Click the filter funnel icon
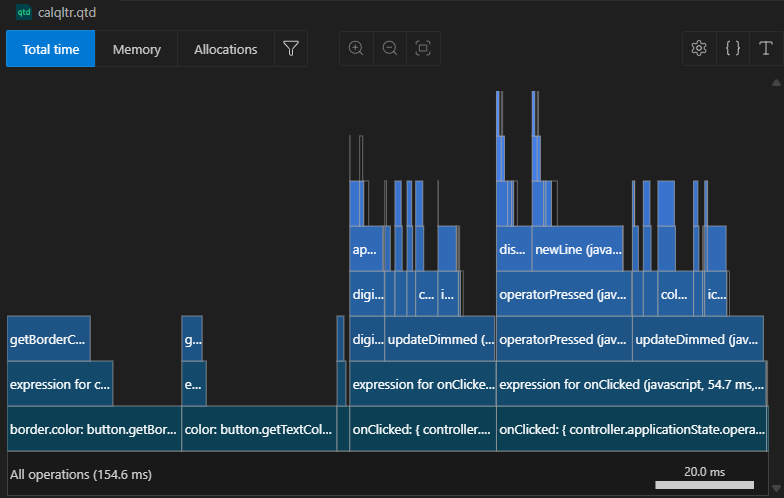Image resolution: width=784 pixels, height=498 pixels. tap(291, 49)
